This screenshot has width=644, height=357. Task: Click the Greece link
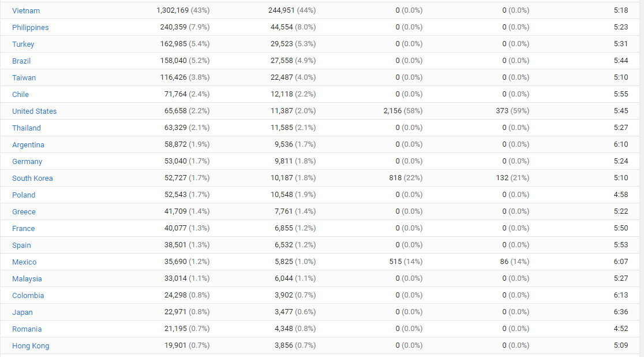coord(24,211)
